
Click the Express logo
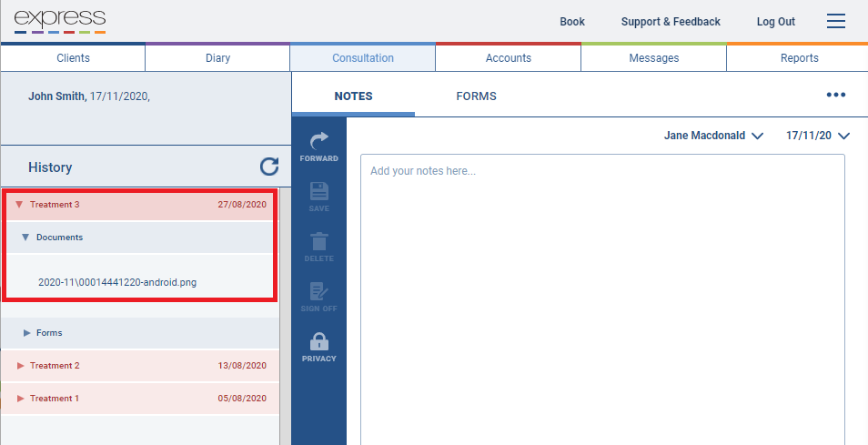coord(60,22)
